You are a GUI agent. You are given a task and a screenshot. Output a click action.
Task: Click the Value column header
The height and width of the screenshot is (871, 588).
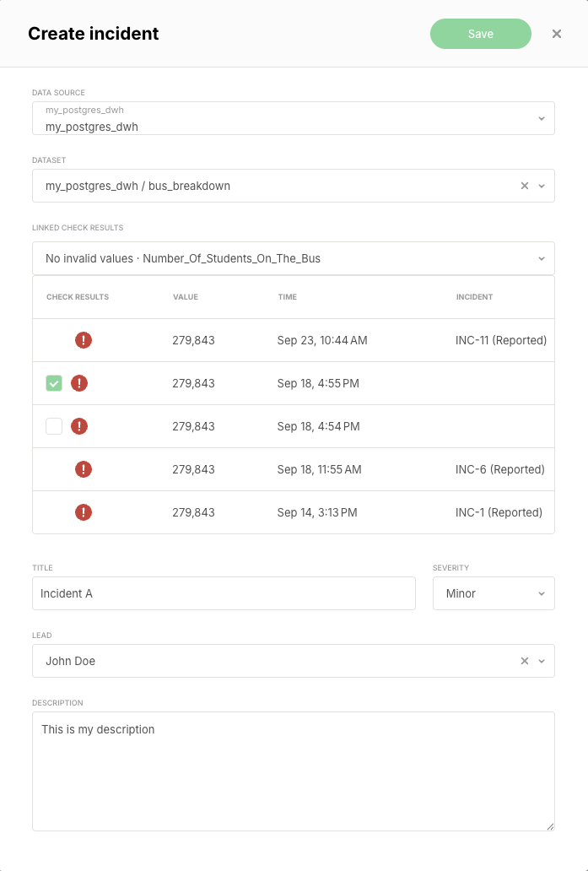pos(186,297)
